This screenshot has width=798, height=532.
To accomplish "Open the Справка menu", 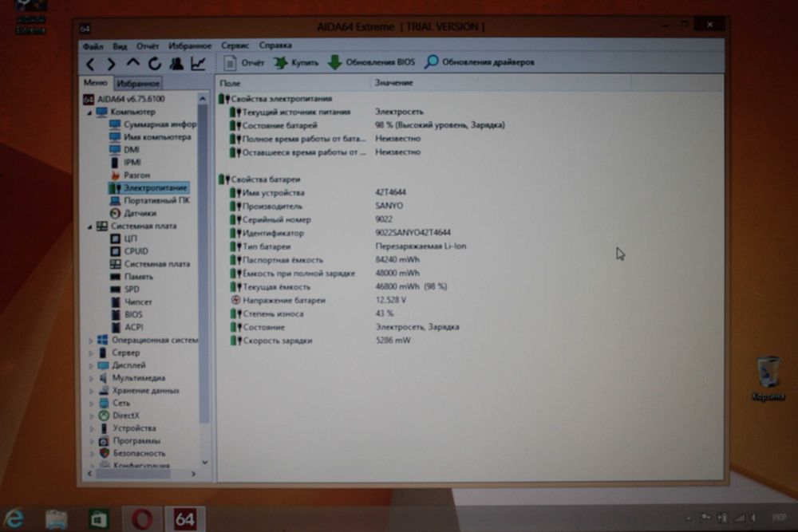I will point(275,45).
